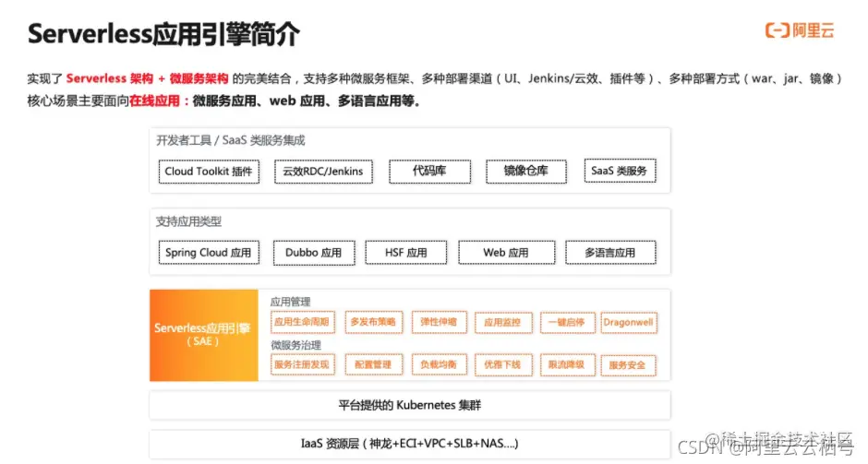This screenshot has width=868, height=464.
Task: Select the 服务注册发现 tag
Action: click(302, 365)
